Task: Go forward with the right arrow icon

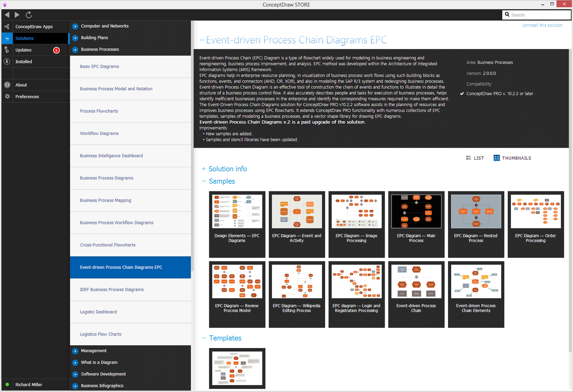Action: [17, 15]
